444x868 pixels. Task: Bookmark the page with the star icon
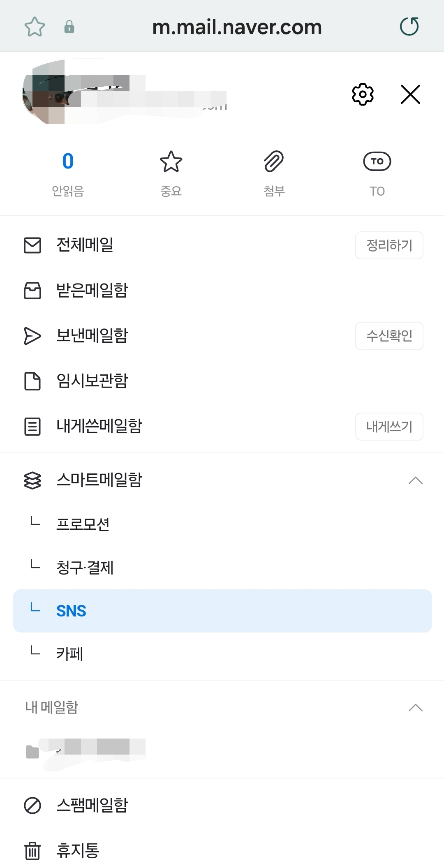[35, 27]
